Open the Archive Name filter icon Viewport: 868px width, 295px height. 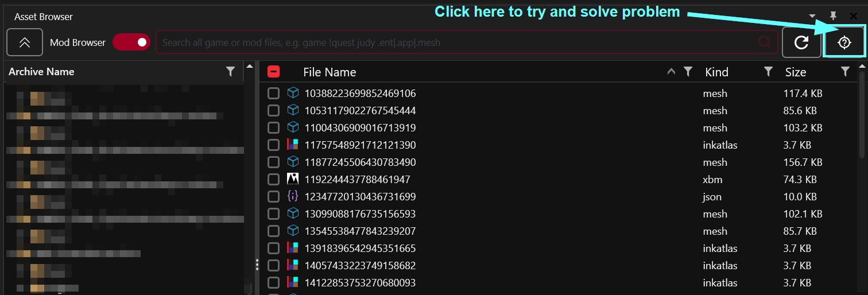coord(230,72)
